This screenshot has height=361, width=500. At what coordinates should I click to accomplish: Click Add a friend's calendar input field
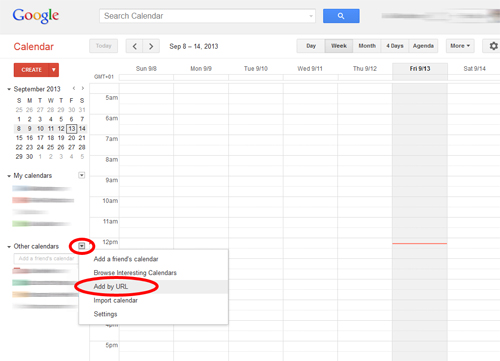tap(46, 258)
